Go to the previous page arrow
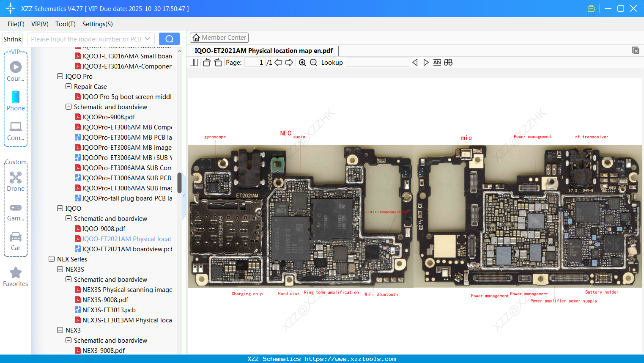Image resolution: width=644 pixels, height=363 pixels. point(278,63)
